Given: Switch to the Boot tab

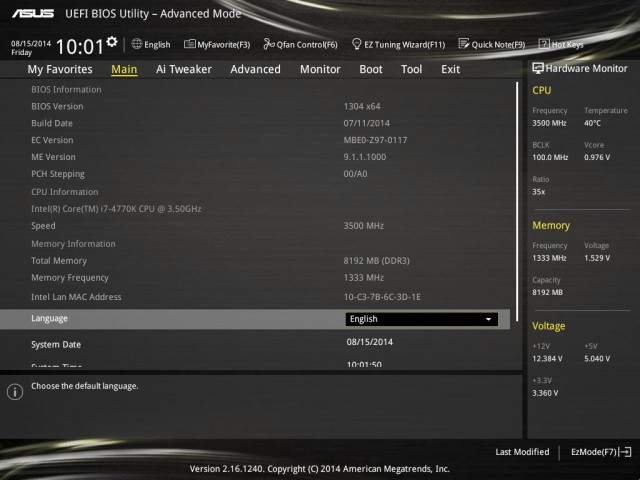Looking at the screenshot, I should [x=371, y=69].
